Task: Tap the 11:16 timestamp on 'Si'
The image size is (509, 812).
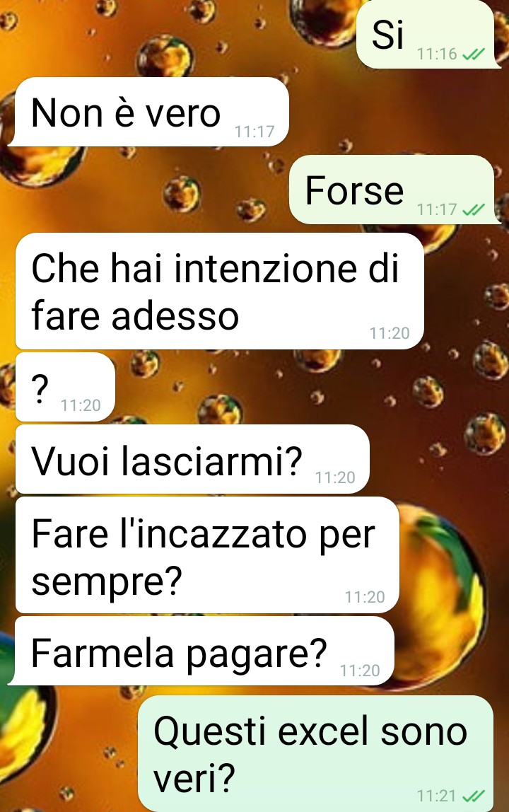Action: (x=437, y=54)
